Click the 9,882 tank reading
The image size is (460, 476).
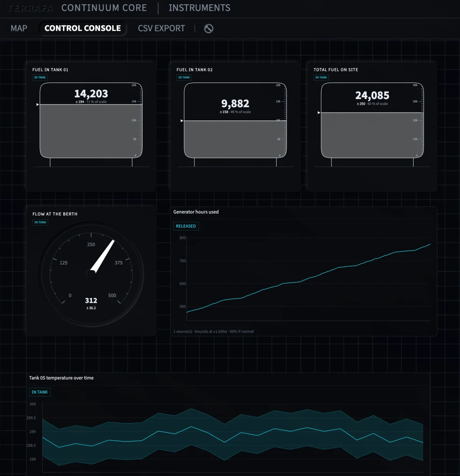pyautogui.click(x=235, y=104)
